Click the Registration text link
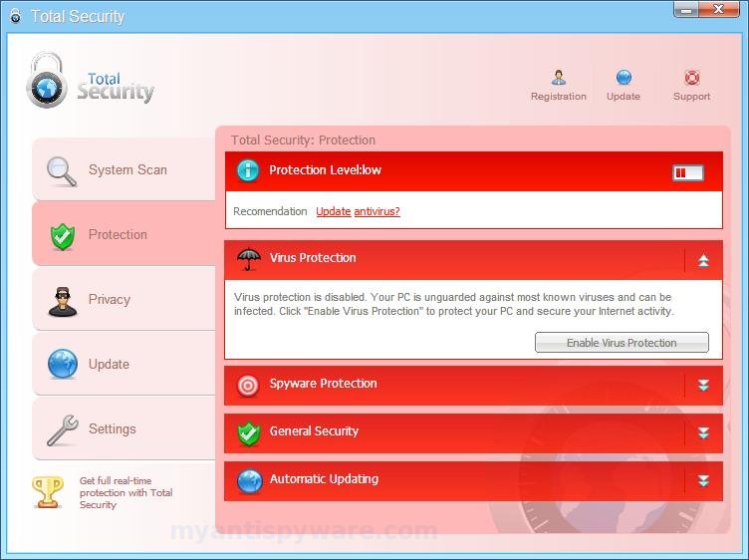Viewport: 749px width, 560px height. [559, 96]
